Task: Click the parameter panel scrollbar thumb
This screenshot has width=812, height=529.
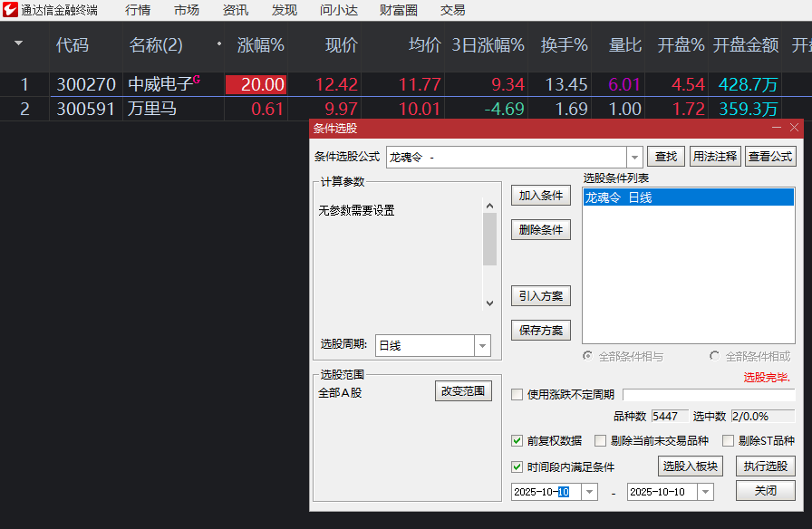Action: [490, 239]
